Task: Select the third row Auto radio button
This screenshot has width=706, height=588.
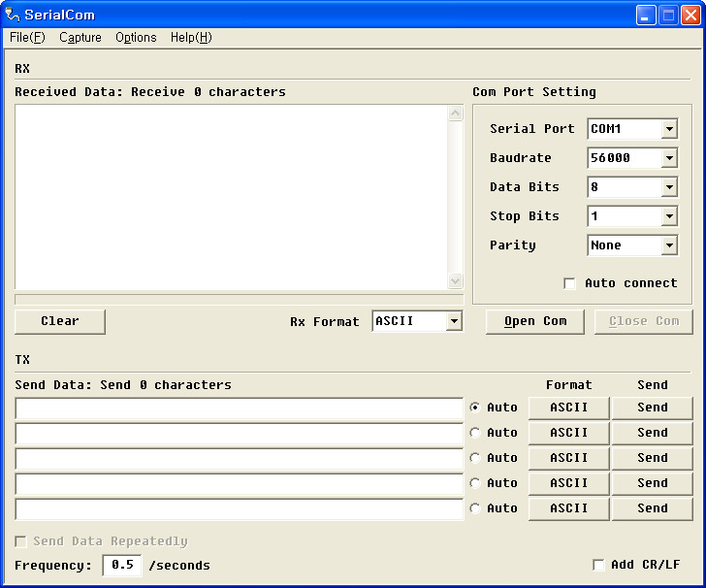Action: [475, 458]
